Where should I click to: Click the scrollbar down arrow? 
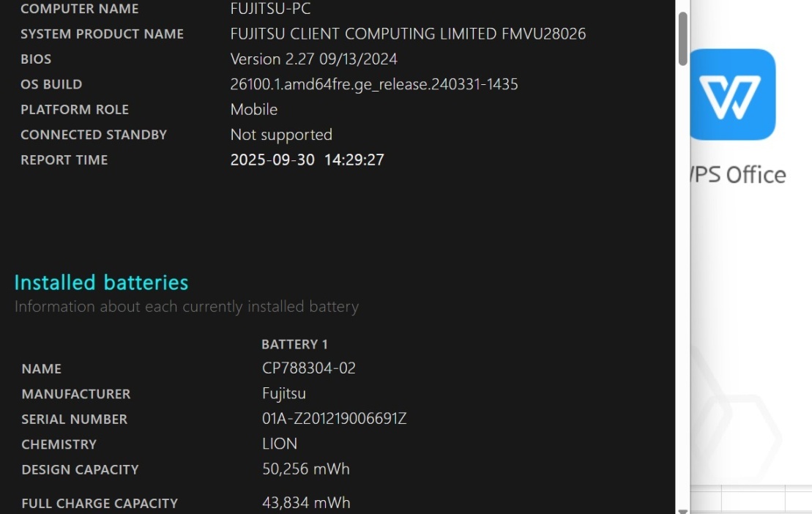click(682, 510)
